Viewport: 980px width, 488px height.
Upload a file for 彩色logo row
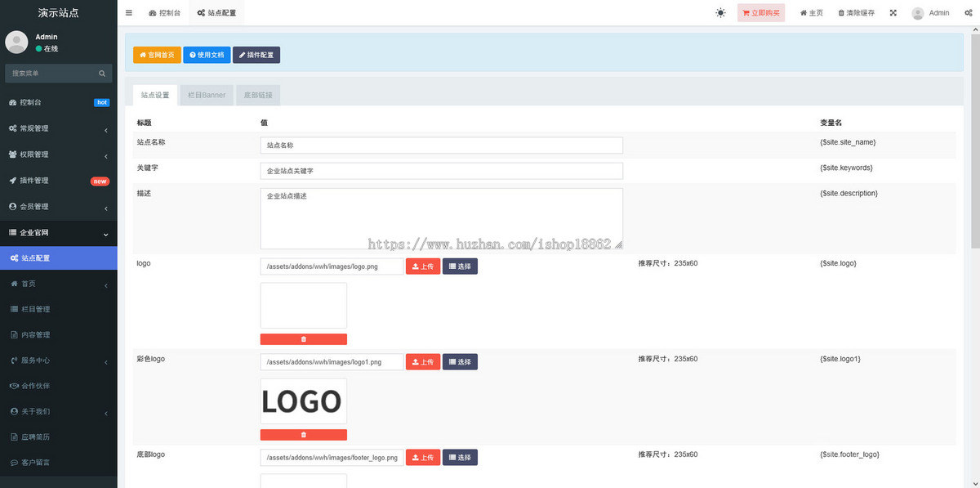click(423, 361)
